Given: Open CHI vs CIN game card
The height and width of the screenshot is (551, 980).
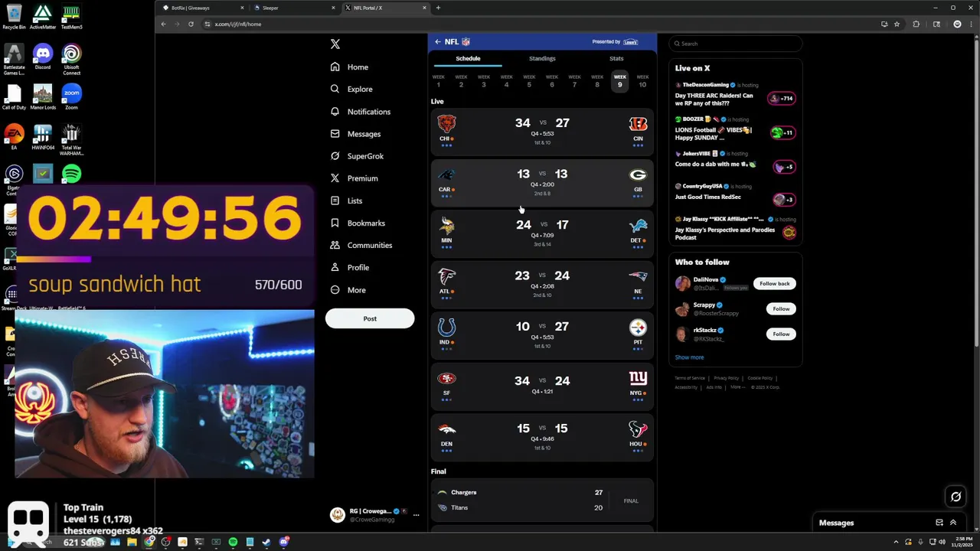Looking at the screenshot, I should click(542, 132).
